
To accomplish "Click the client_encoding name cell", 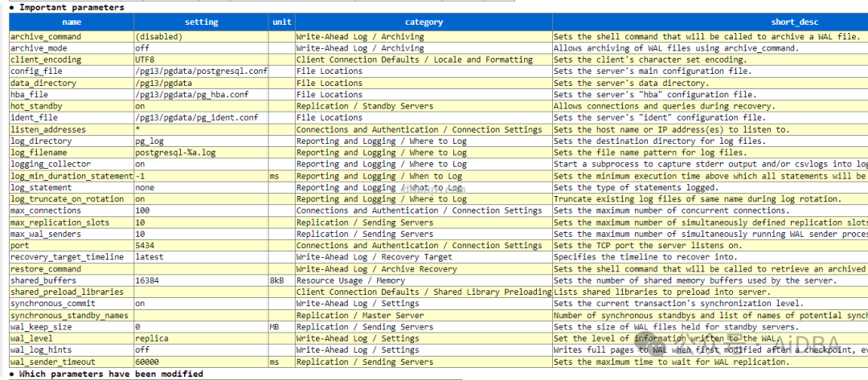I will (x=72, y=59).
